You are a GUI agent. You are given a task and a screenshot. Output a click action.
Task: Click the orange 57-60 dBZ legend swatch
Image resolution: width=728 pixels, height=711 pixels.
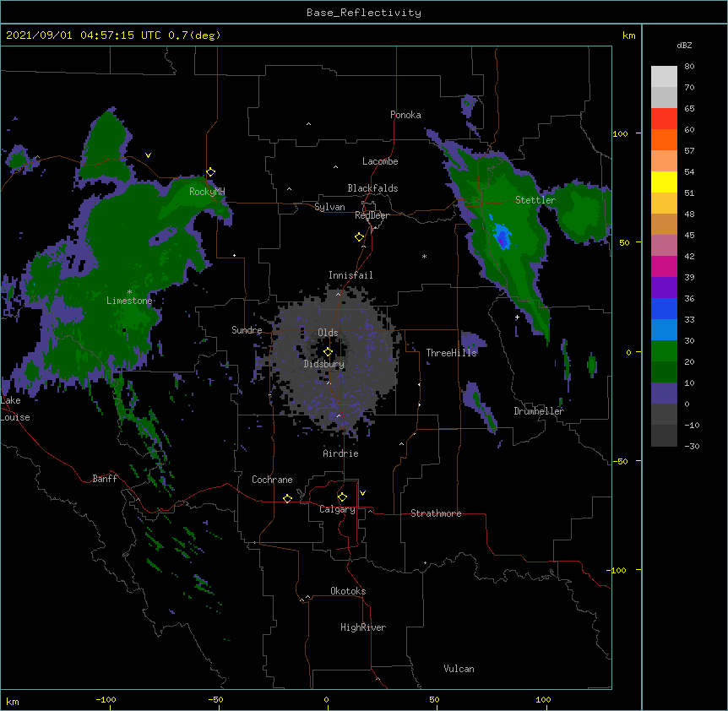pos(664,139)
